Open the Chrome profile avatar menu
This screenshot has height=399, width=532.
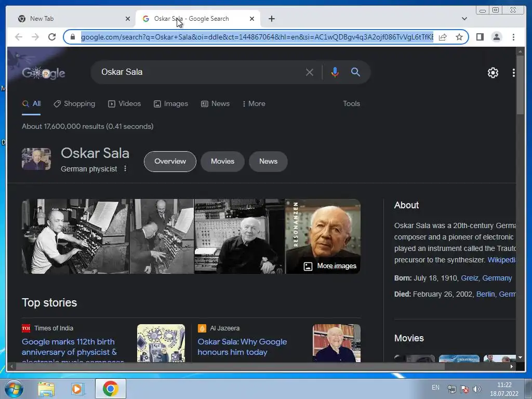click(x=496, y=37)
